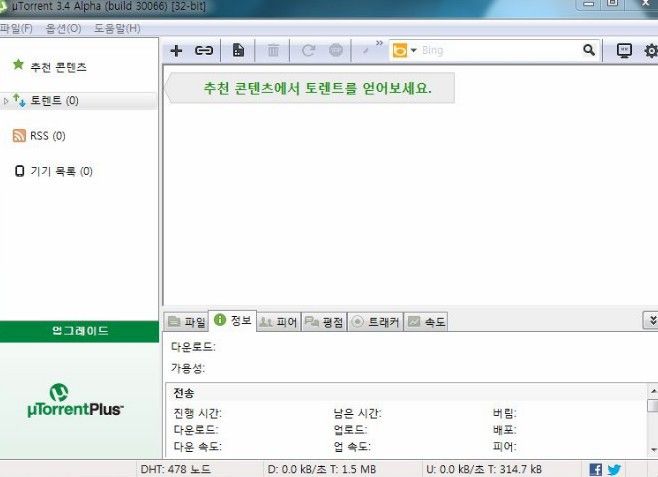Switch to the 속도 tab
This screenshot has width=658, height=477.
426,322
